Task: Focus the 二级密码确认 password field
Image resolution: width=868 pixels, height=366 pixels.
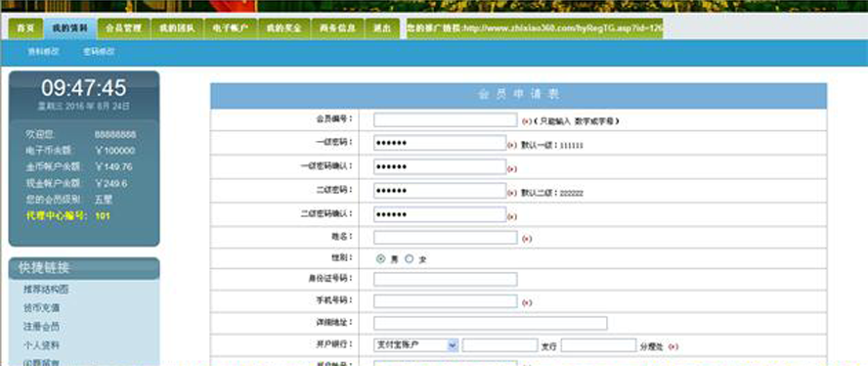Action: click(x=440, y=214)
